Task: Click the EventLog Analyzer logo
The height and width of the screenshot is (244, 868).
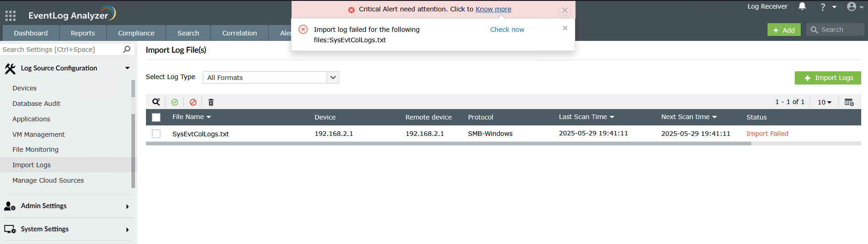Action: 72,14
